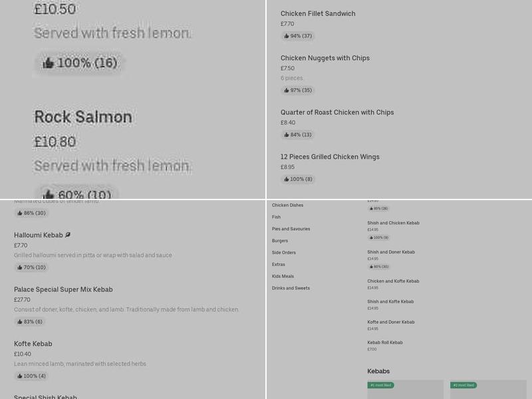Screen dimensions: 532x399
Task: Click the thumbs-up icon beside 100% (16)
Action: pyautogui.click(x=48, y=63)
